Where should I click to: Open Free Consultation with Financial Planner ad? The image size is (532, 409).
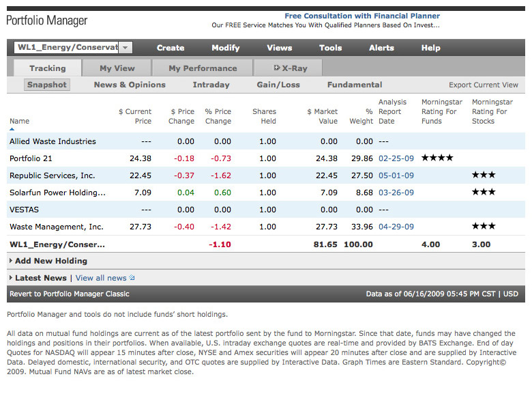[362, 16]
